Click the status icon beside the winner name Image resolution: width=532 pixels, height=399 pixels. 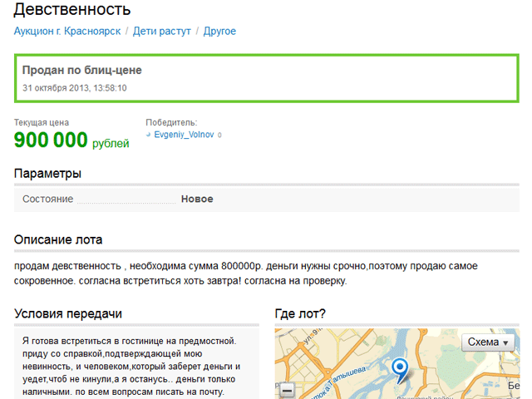[149, 134]
